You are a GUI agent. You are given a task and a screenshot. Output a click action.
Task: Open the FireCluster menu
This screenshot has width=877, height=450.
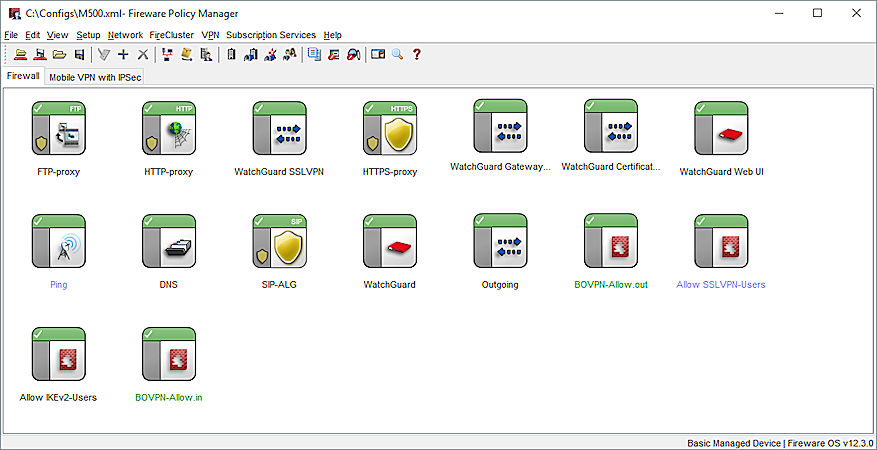[x=172, y=35]
